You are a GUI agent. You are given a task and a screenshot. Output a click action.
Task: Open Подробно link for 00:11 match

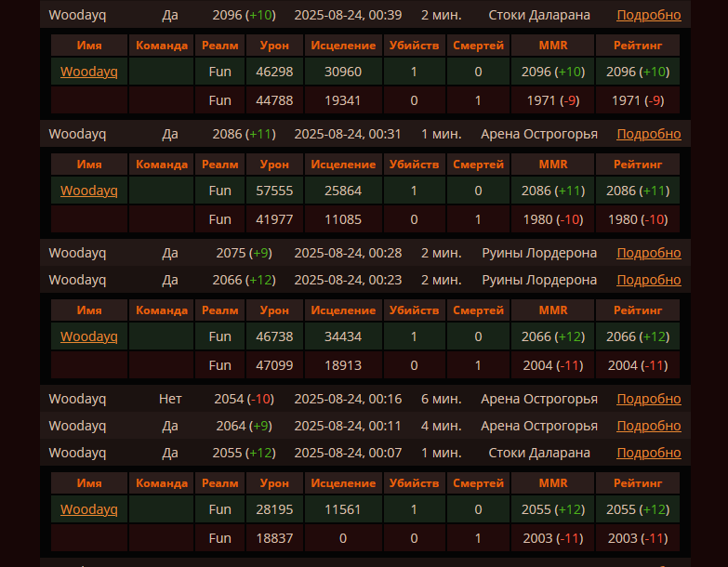pos(649,426)
